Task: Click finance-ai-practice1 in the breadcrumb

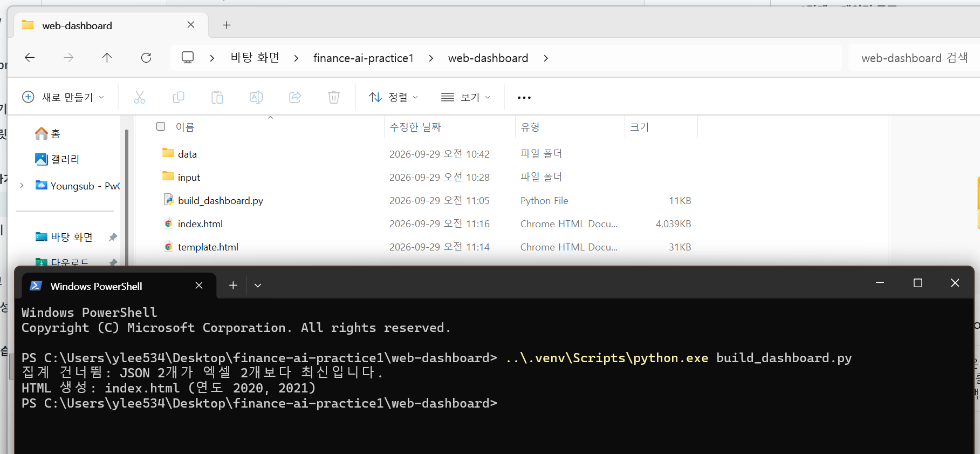Action: pos(364,58)
